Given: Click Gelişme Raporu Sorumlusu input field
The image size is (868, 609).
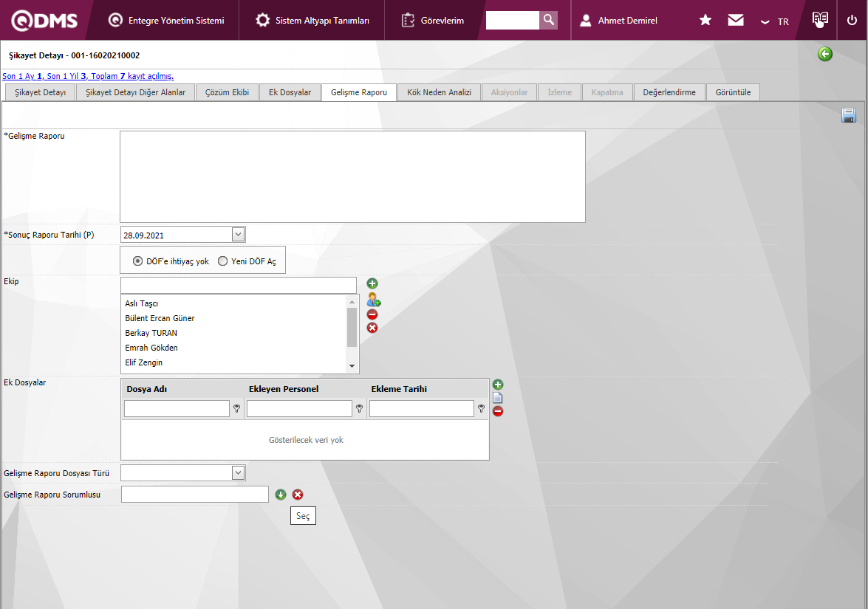Looking at the screenshot, I should point(195,495).
